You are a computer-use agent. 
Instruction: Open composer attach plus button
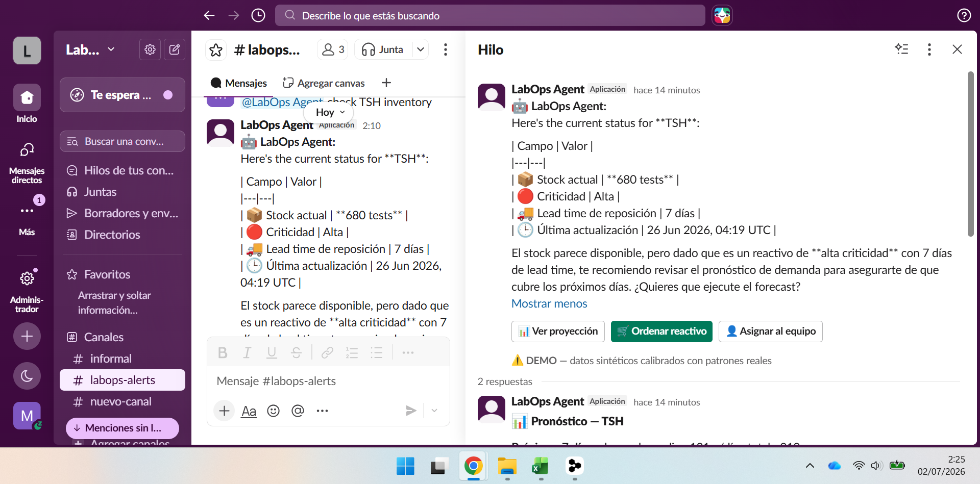224,411
